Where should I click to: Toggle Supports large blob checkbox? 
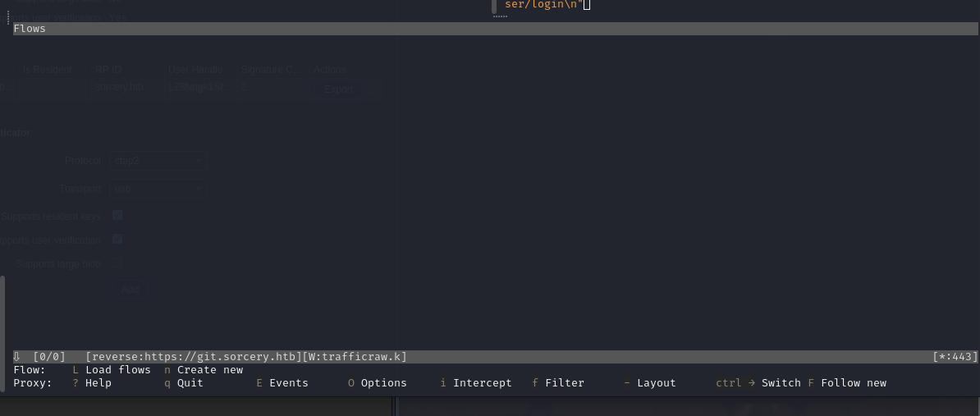click(x=117, y=263)
